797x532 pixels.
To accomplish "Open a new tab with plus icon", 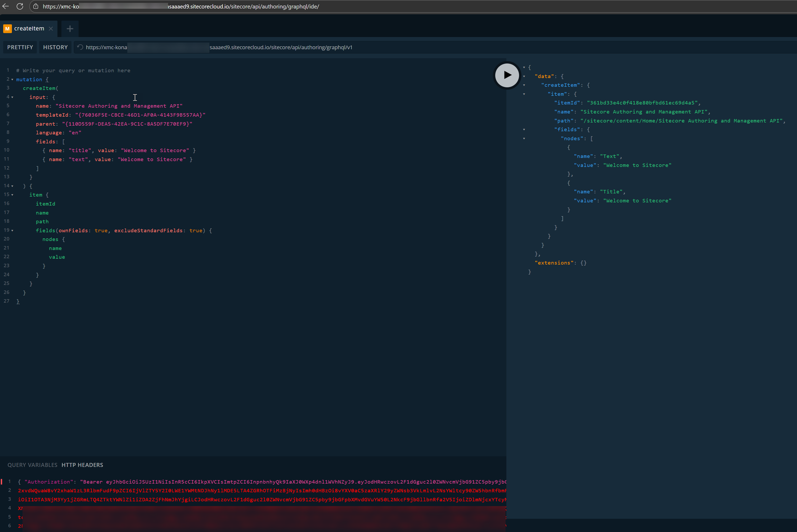I will 70,29.
